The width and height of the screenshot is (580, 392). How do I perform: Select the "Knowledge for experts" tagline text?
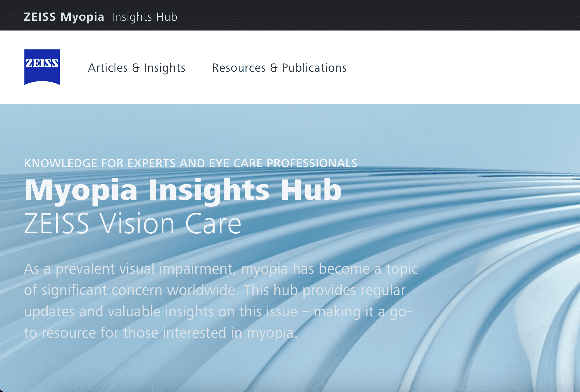[191, 163]
